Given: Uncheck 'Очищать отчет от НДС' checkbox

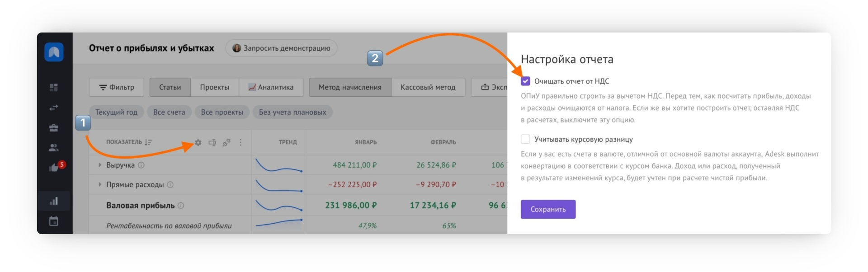Looking at the screenshot, I should 525,81.
